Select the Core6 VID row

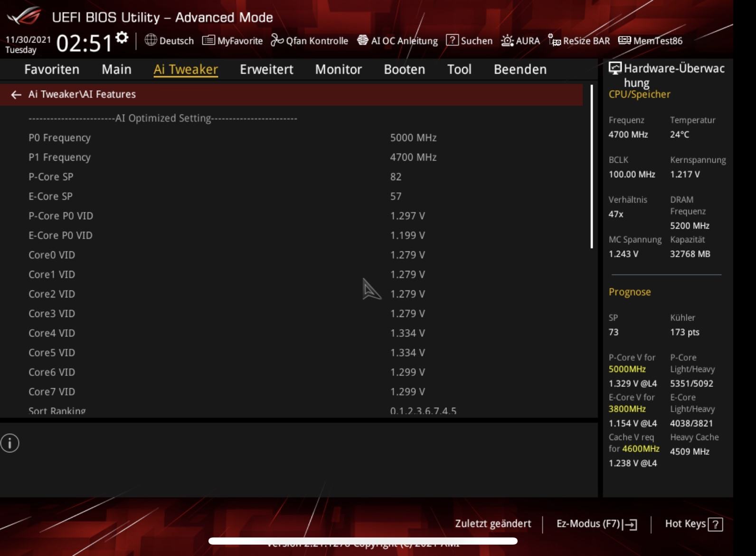pyautogui.click(x=291, y=372)
